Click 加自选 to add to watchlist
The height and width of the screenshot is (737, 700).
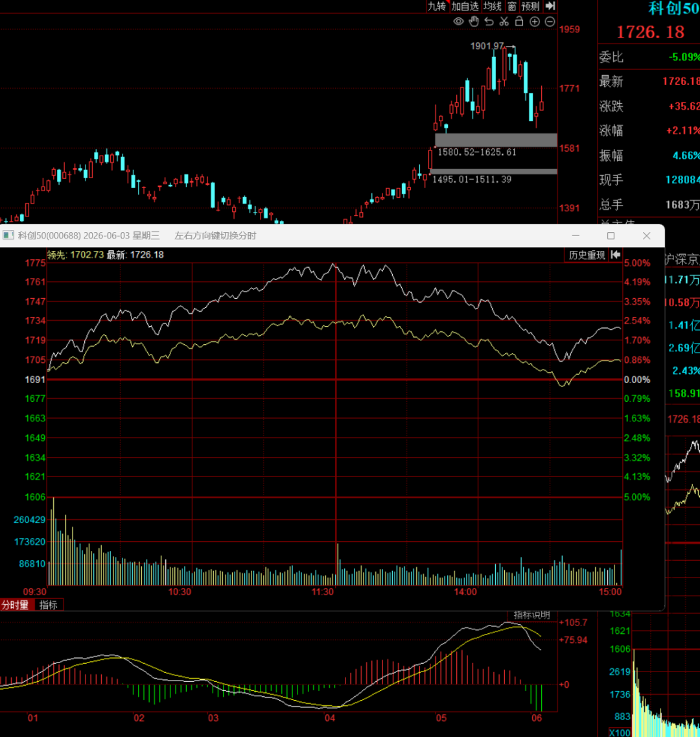pos(465,6)
